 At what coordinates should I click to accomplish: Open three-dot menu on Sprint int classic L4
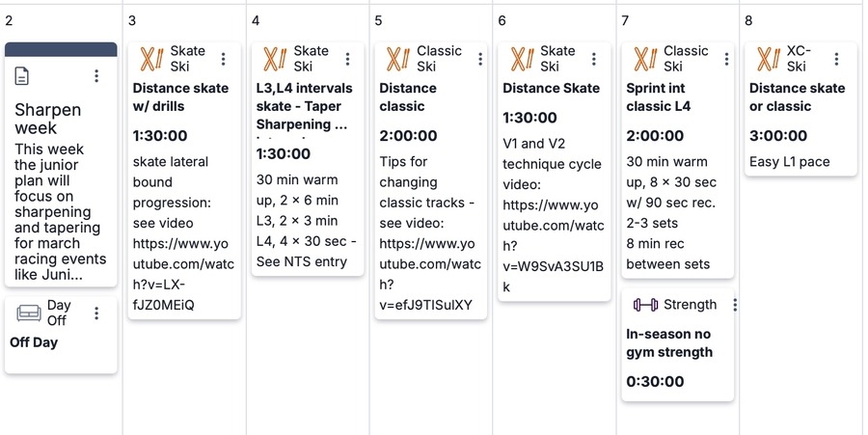(719, 59)
